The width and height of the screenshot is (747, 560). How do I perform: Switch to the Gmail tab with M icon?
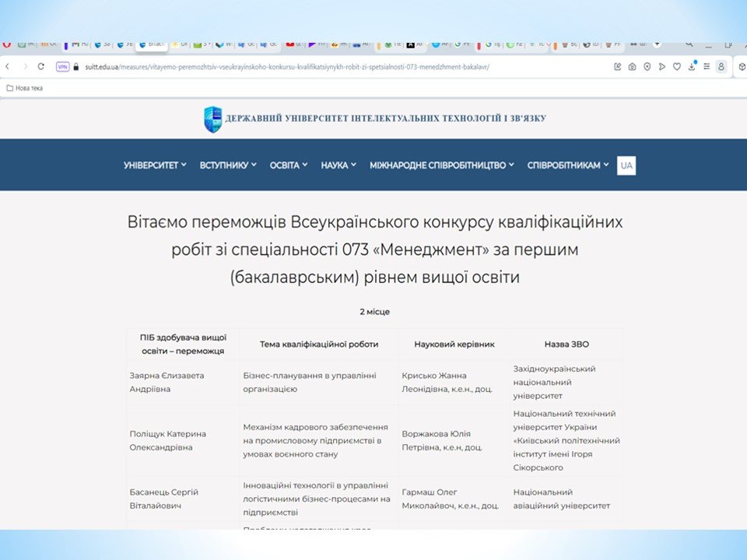[75, 45]
